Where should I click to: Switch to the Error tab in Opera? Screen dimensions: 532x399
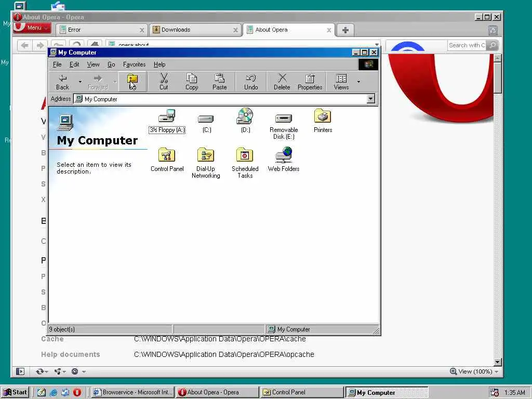pos(102,30)
